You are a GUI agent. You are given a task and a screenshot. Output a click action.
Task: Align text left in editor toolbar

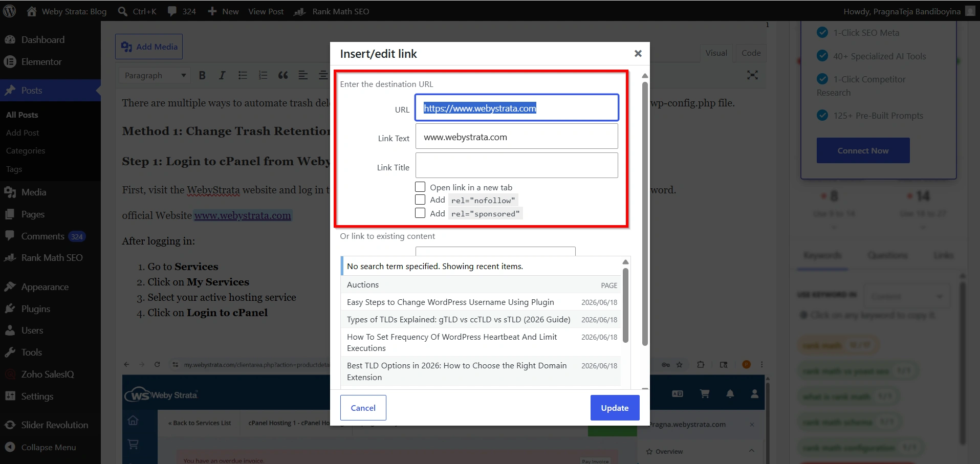303,75
